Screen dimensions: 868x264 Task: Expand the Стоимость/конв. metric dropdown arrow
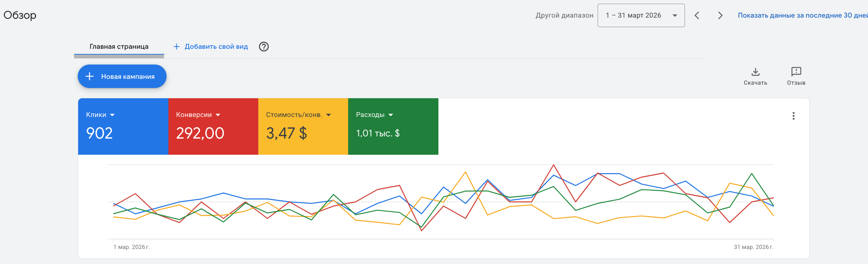pyautogui.click(x=328, y=115)
